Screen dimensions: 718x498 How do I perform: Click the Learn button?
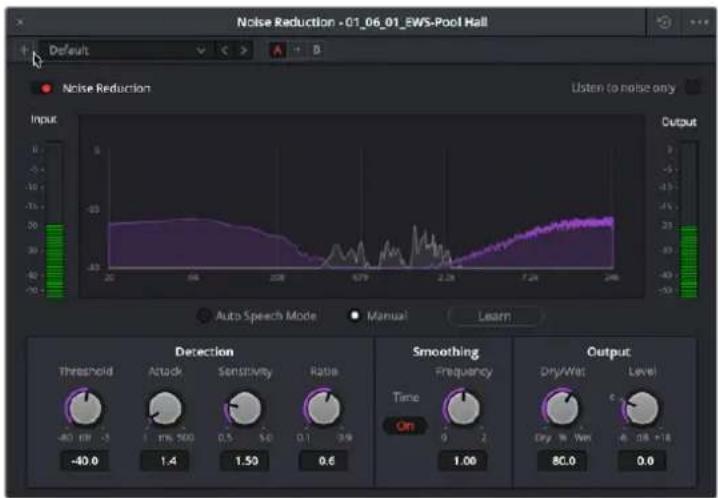[495, 316]
